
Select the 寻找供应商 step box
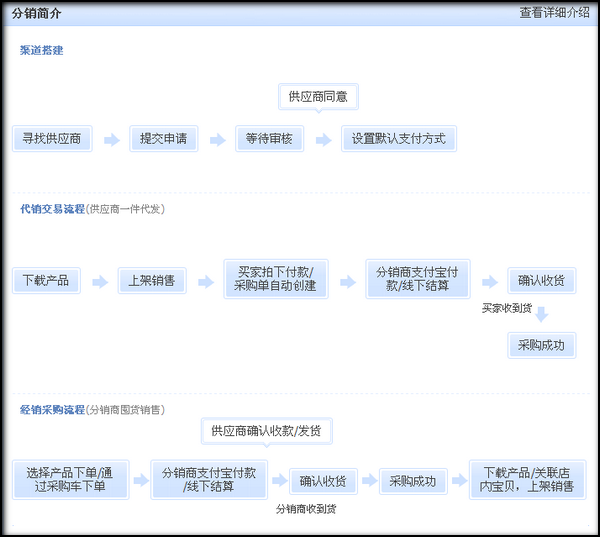(x=52, y=139)
